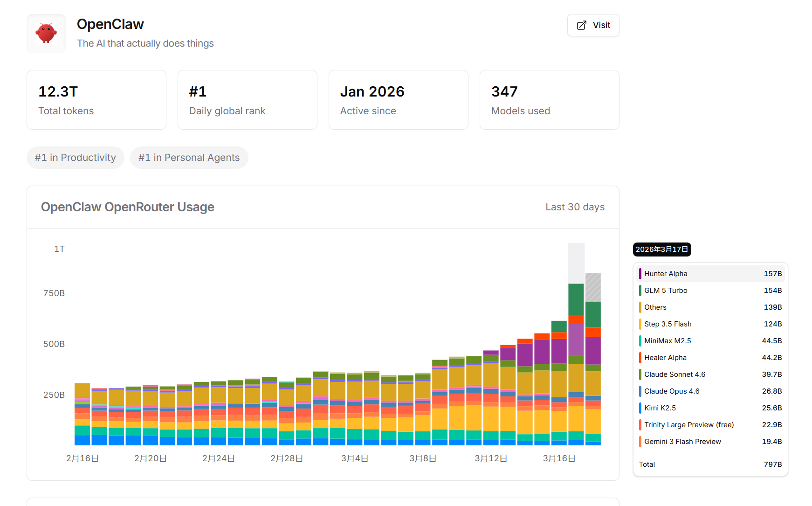Viewport: 812px width, 506px height.
Task: Click the Jan 2026 Active since card
Action: [x=399, y=100]
